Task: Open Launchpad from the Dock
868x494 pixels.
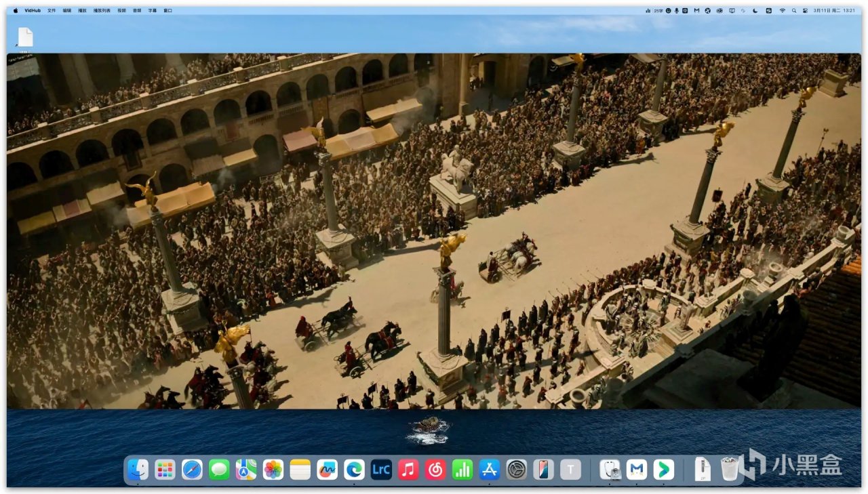Action: (165, 469)
